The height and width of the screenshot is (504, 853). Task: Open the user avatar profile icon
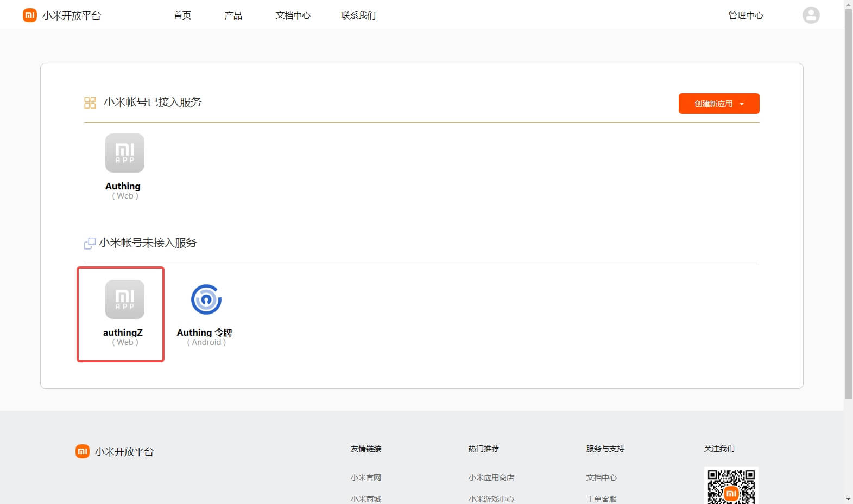pyautogui.click(x=811, y=15)
